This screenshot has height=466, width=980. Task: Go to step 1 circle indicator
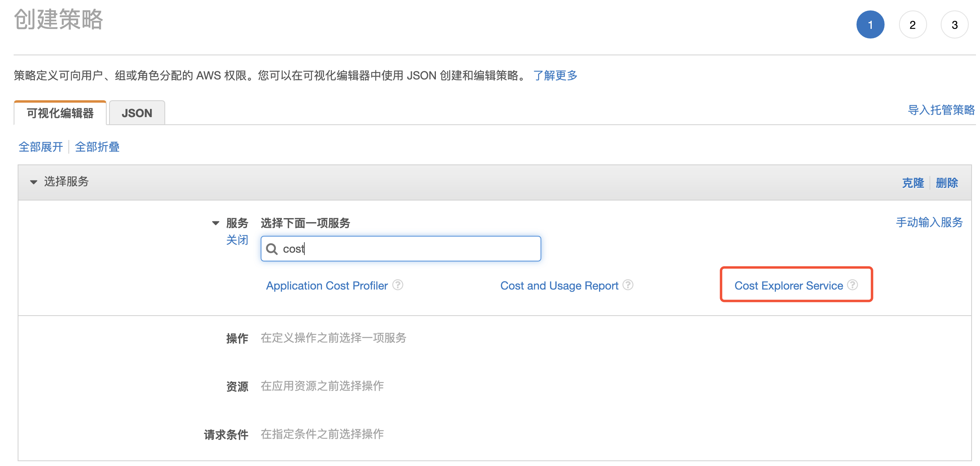click(x=871, y=25)
